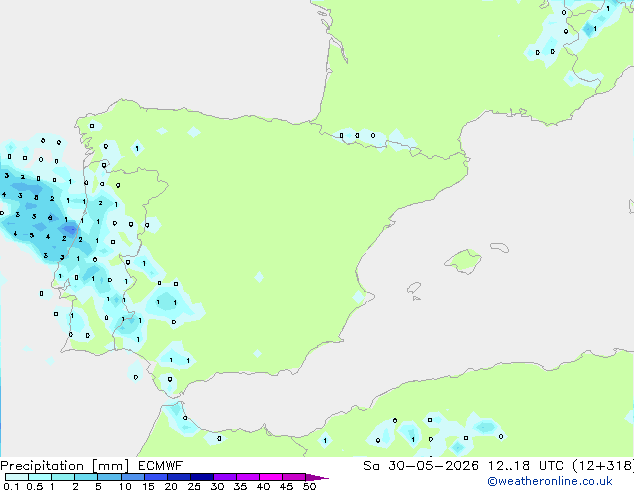
Task: Click the 35–40 mm legend color box
Action: pyautogui.click(x=247, y=477)
